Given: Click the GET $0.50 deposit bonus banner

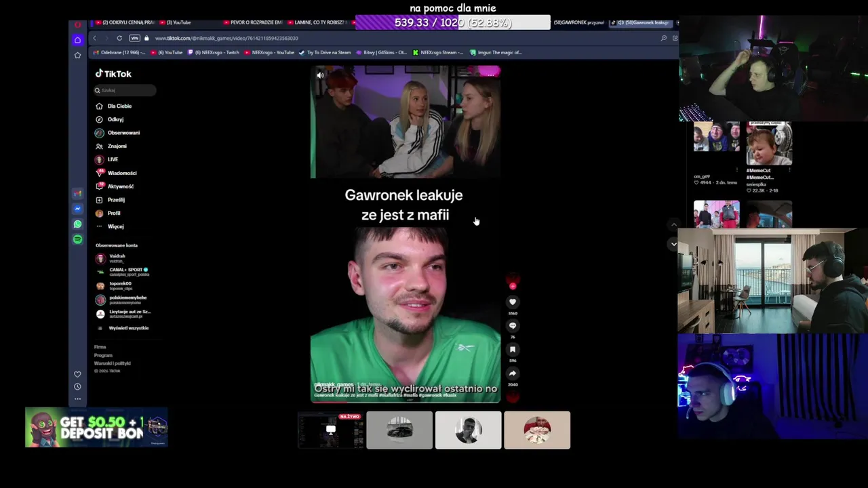Looking at the screenshot, I should 96,428.
